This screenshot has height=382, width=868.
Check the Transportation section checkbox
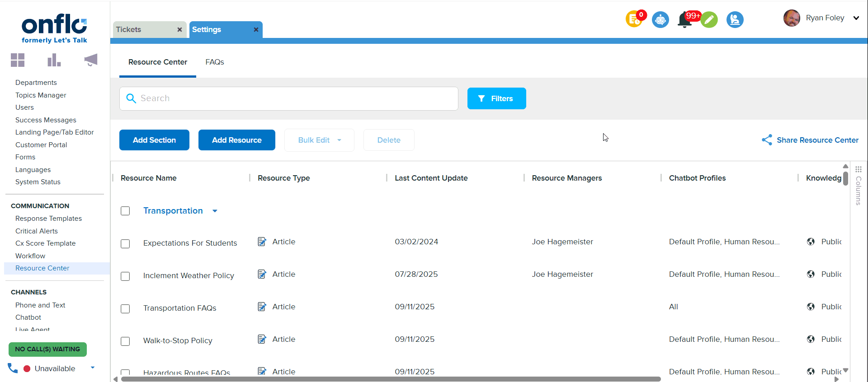(125, 211)
